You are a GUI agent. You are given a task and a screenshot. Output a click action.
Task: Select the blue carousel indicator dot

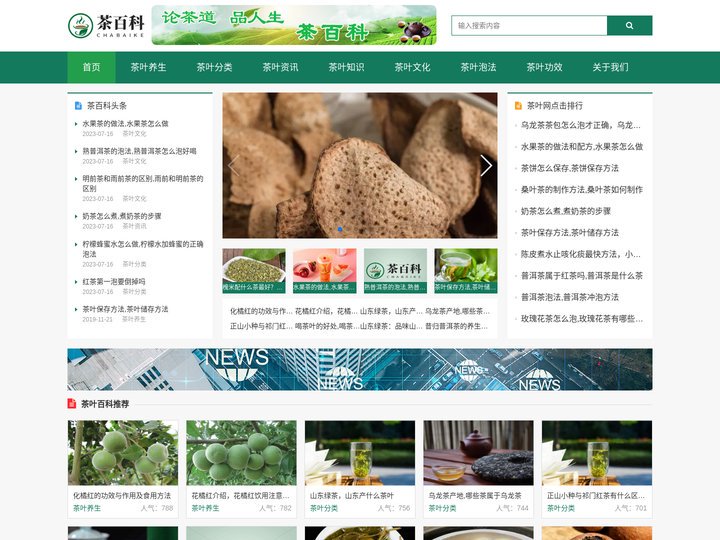click(340, 229)
